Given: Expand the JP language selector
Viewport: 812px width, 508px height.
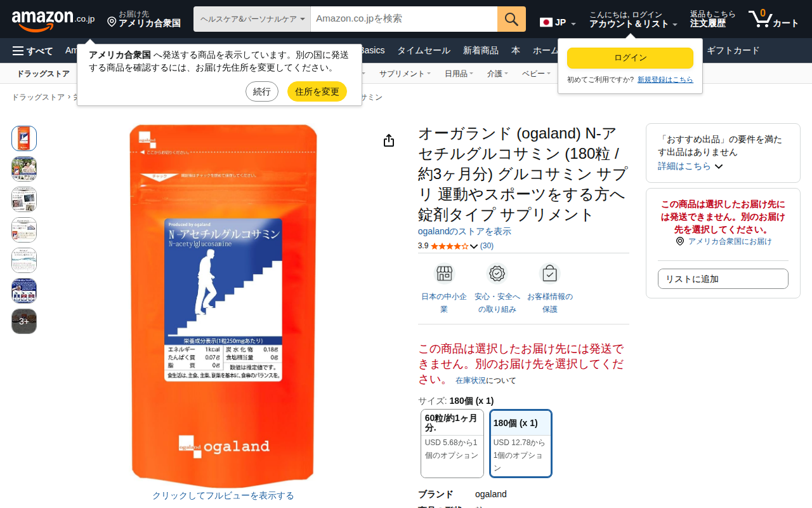Looking at the screenshot, I should pos(558,23).
